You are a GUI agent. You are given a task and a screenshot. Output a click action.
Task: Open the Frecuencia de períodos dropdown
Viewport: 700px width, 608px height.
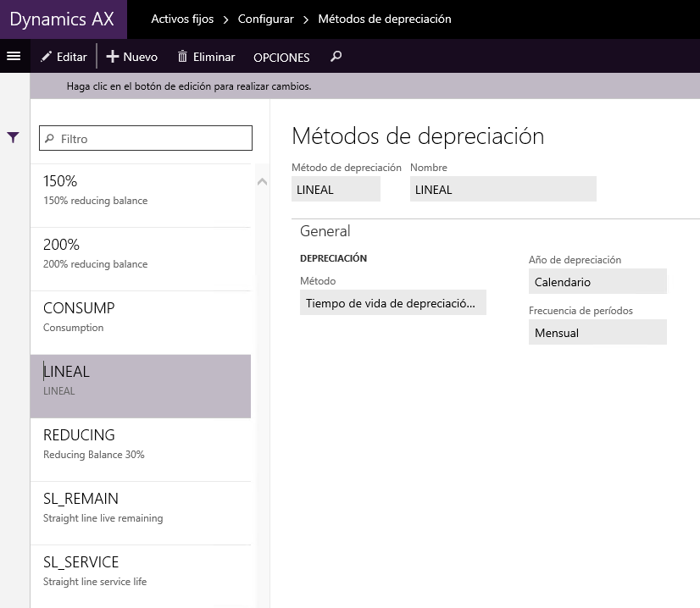click(597, 332)
